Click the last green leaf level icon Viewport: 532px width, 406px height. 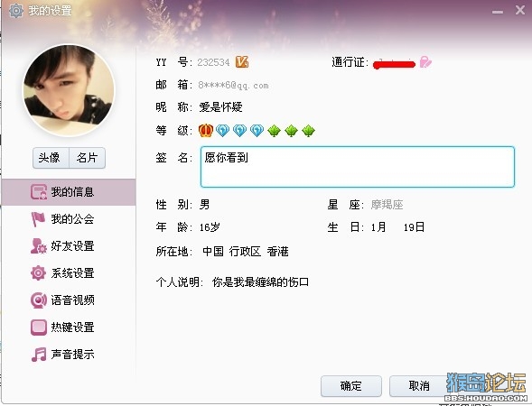click(x=308, y=131)
